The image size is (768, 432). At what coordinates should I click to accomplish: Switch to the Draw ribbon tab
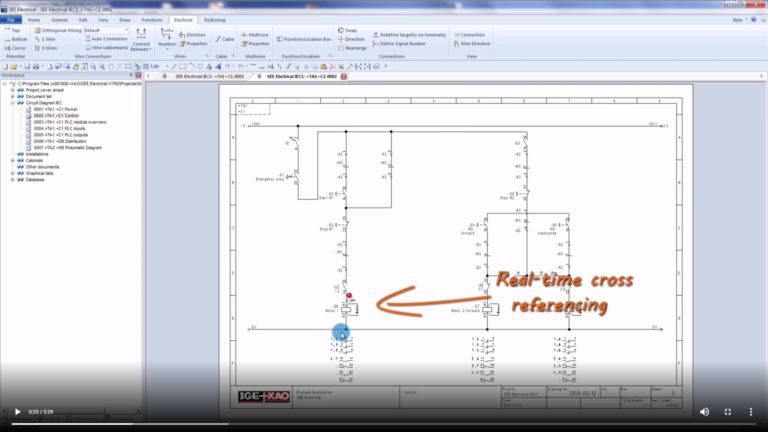(x=125, y=20)
